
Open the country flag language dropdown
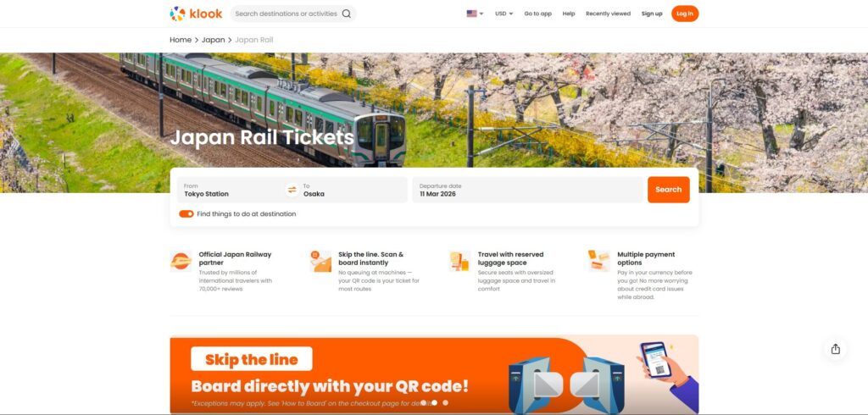[x=475, y=14]
